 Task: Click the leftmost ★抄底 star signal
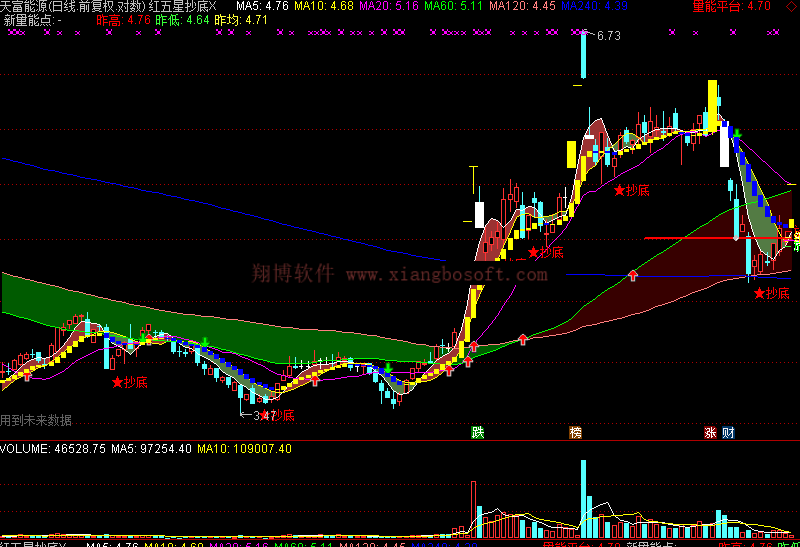tap(129, 381)
